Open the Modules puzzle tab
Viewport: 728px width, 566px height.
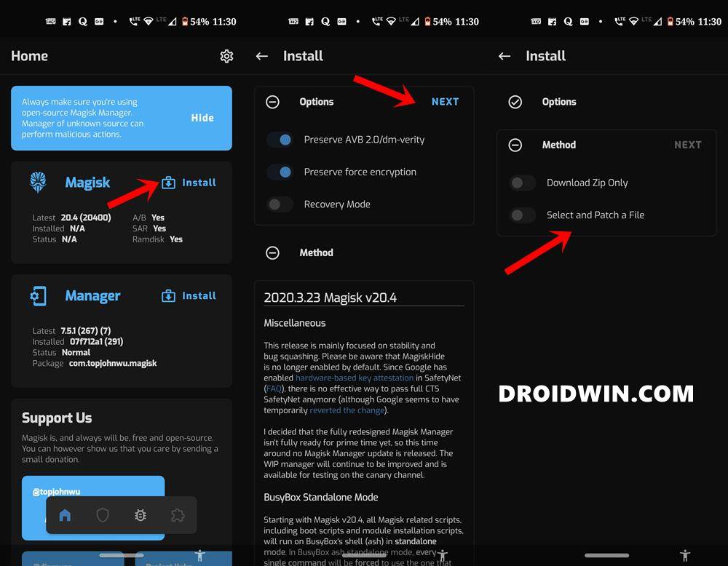pyautogui.click(x=178, y=515)
